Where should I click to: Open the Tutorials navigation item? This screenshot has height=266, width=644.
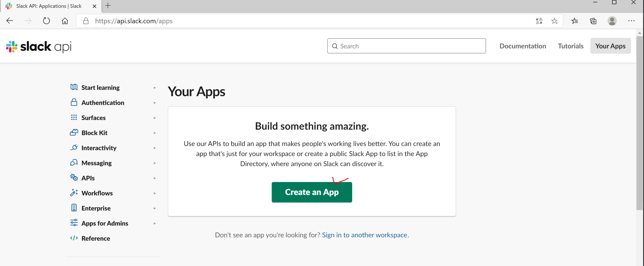pyautogui.click(x=570, y=46)
